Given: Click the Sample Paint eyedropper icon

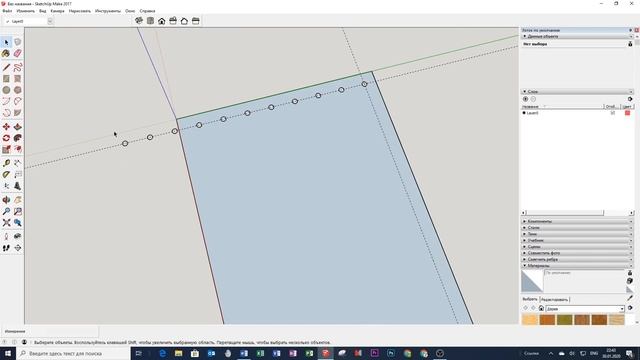Looking at the screenshot, I should (630, 298).
